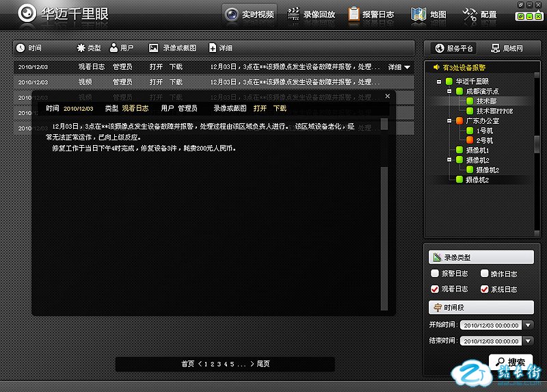Collapse the 广东办公室 tree node
This screenshot has width=547, height=392.
coord(449,120)
